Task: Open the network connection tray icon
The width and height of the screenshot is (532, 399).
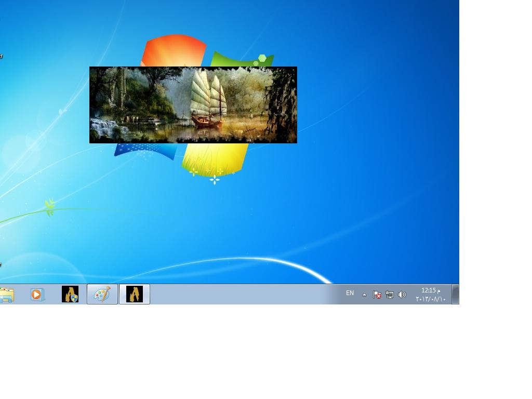Action: tap(390, 295)
